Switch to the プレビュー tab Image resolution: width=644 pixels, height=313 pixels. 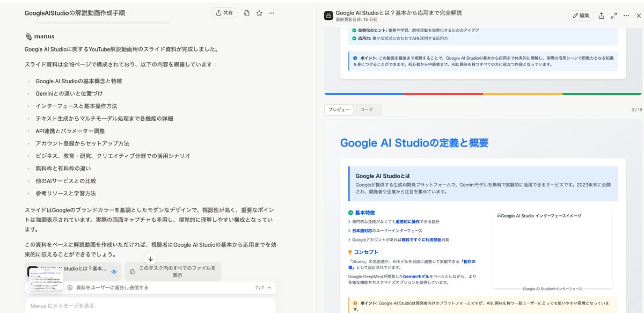pyautogui.click(x=339, y=110)
